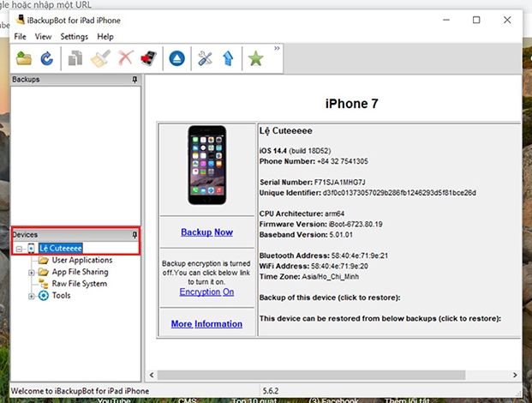
Task: Click the blue refresh toolbar icon
Action: 46,59
